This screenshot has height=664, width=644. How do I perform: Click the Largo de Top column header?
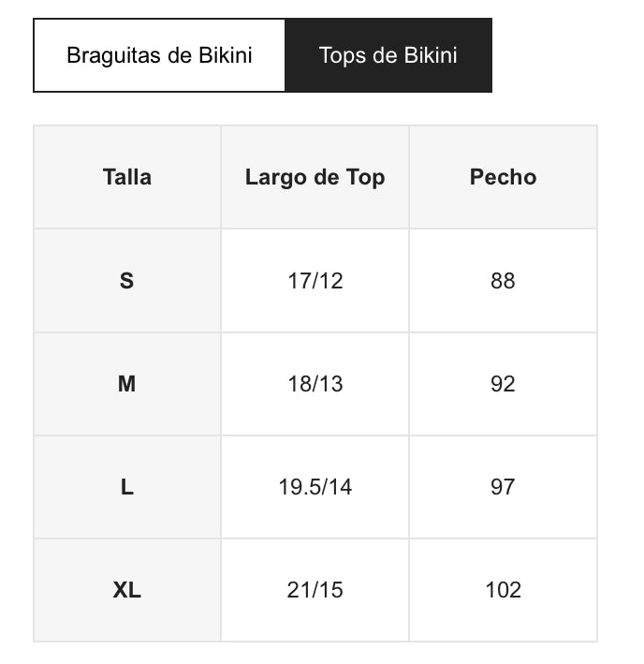tap(315, 177)
